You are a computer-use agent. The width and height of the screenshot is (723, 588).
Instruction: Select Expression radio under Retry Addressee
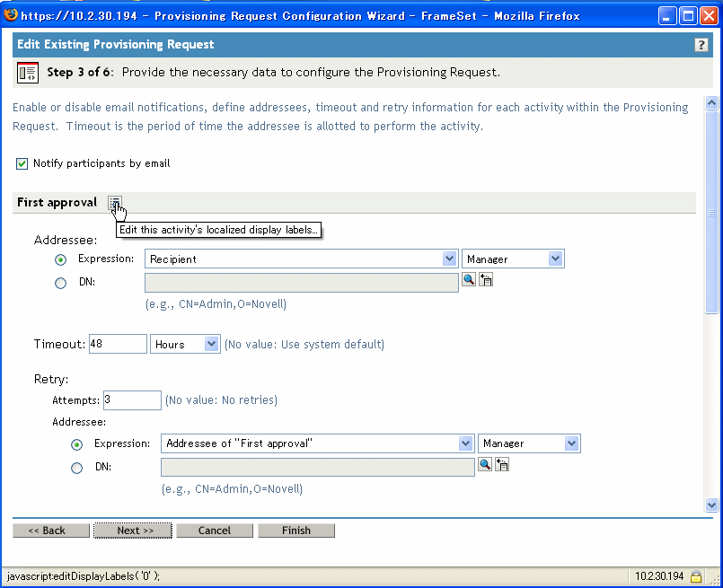point(76,444)
